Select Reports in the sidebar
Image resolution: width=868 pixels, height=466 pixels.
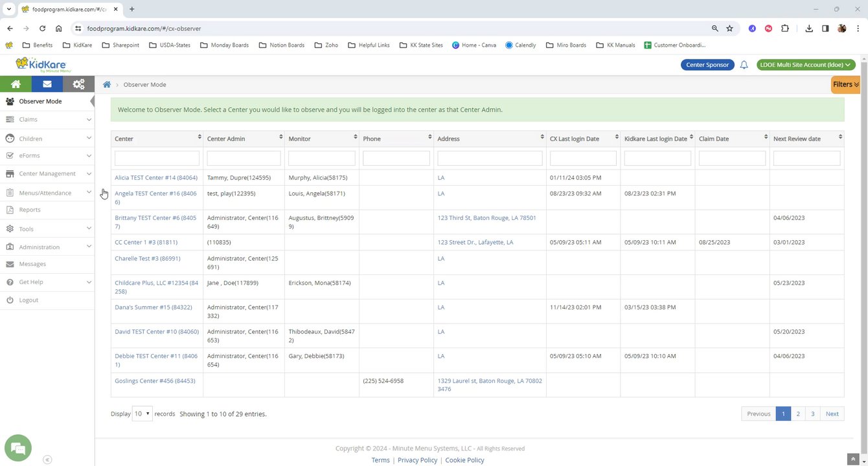tap(30, 210)
